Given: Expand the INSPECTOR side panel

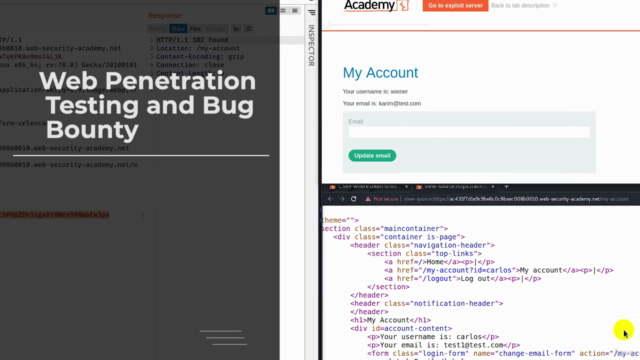Looking at the screenshot, I should tap(311, 45).
